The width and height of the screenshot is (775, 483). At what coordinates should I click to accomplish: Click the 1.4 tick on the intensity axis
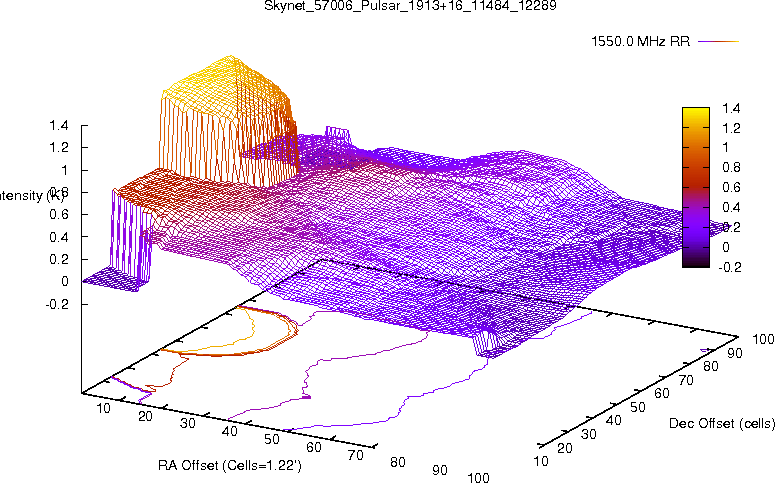point(58,126)
